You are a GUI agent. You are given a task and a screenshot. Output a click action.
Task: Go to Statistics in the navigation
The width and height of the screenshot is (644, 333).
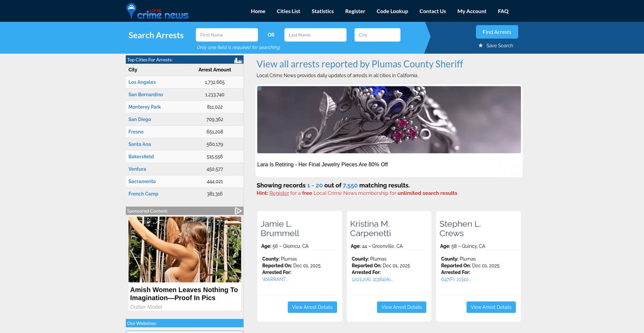coord(323,11)
